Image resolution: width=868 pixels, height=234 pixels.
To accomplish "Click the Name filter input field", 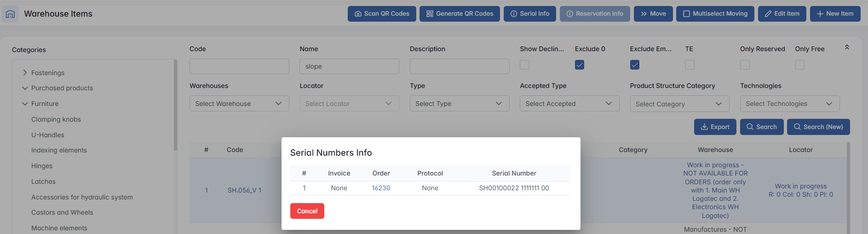I will (x=349, y=66).
